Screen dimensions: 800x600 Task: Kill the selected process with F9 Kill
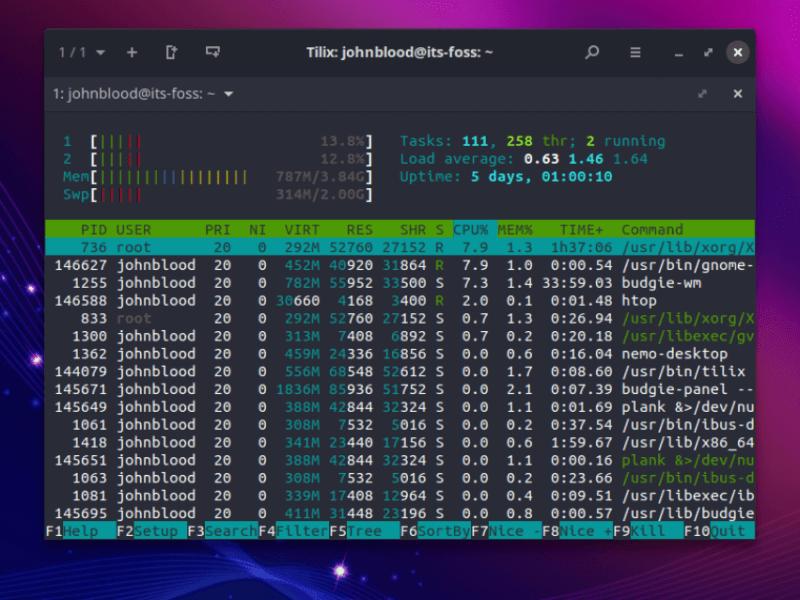637,531
